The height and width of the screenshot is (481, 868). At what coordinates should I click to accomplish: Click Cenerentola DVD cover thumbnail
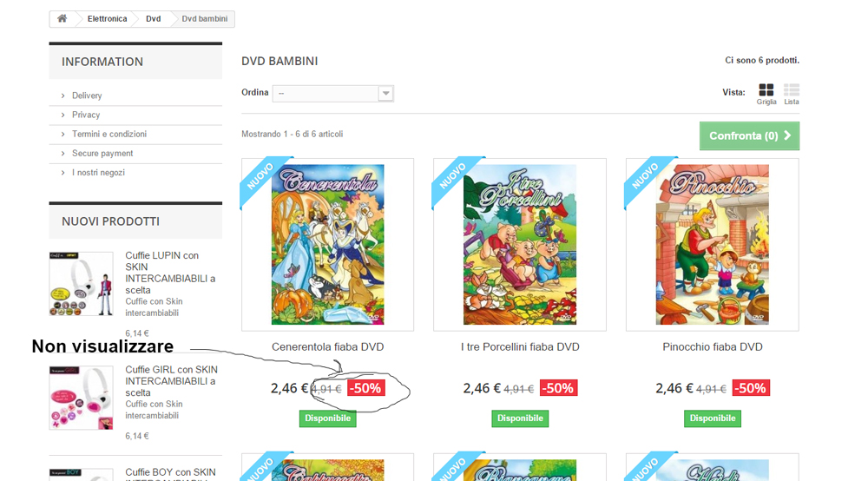[x=328, y=244]
